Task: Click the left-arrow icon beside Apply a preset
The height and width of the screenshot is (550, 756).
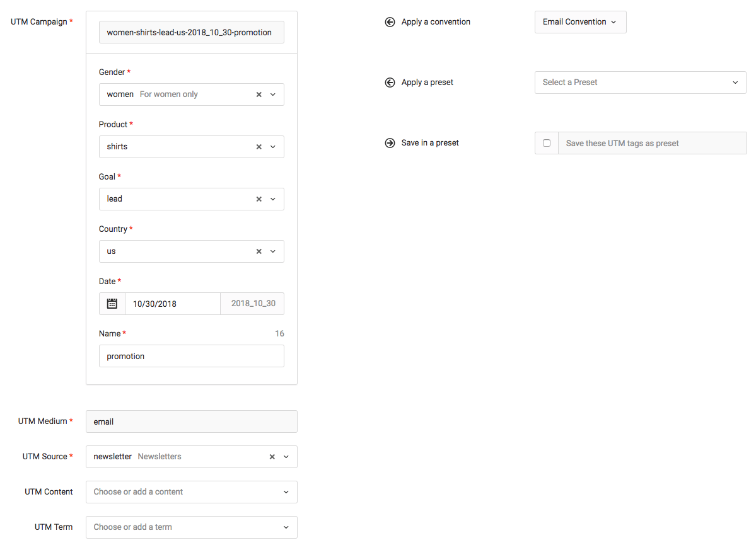Action: coord(390,82)
